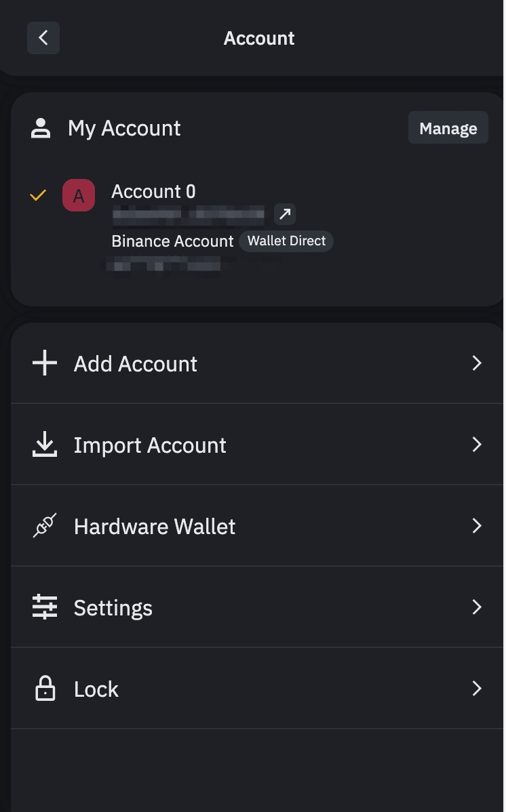
Task: Expand the Add Account chevron
Action: tap(477, 363)
